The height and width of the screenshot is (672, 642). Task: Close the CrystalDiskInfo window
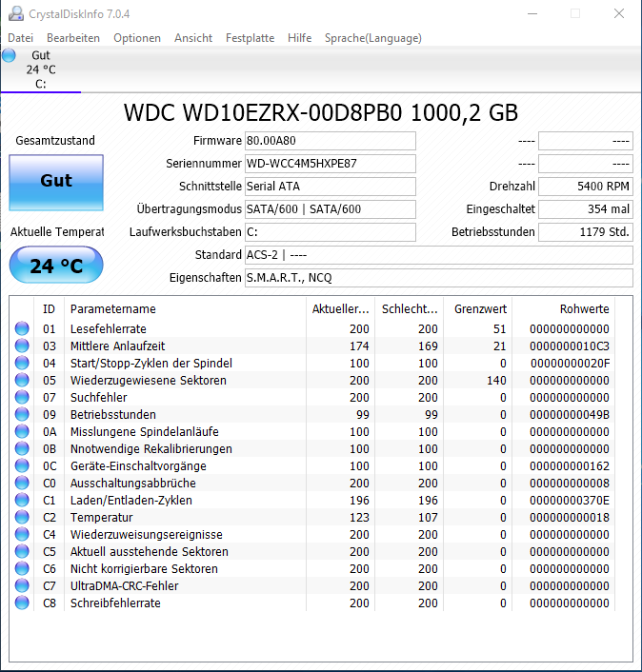(619, 13)
